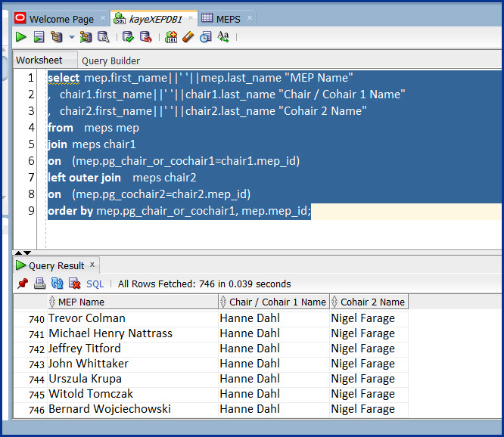The image size is (504, 437).
Task: Click the Autotrace icon
Action: pos(86,37)
